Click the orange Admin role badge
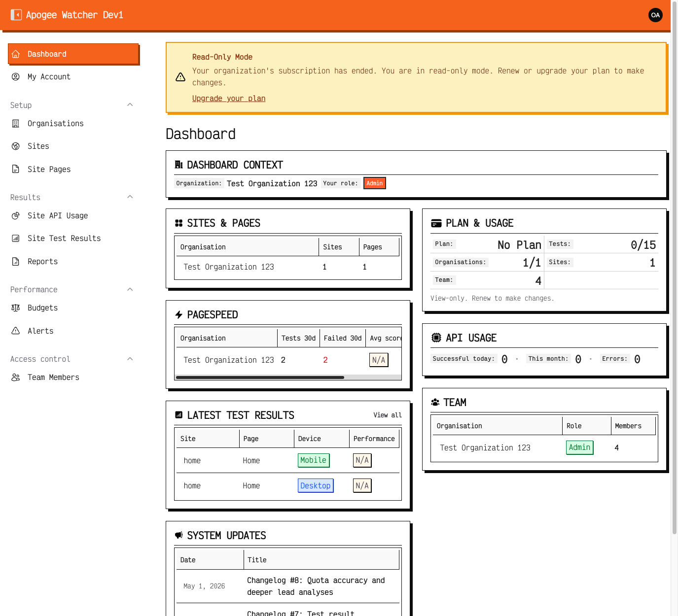678x616 pixels. pyautogui.click(x=375, y=183)
